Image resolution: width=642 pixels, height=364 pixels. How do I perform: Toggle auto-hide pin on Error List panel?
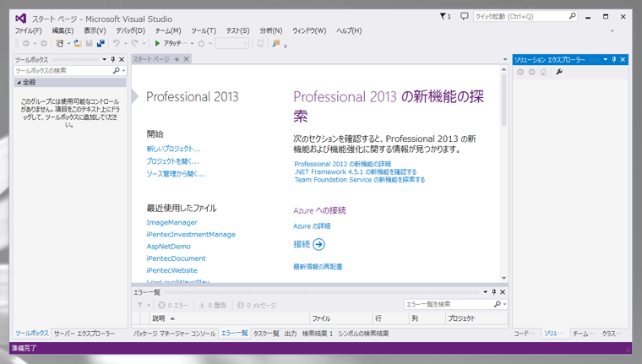[494, 292]
